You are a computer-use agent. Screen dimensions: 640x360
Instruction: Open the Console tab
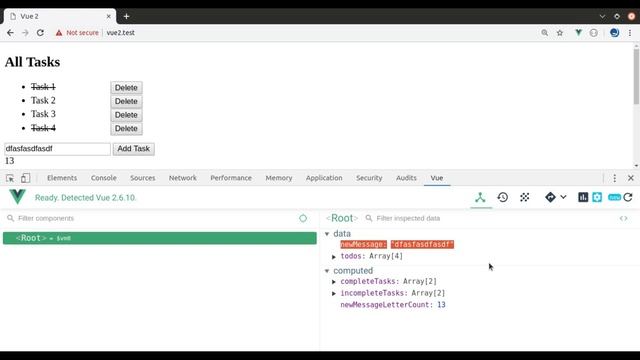pos(104,178)
